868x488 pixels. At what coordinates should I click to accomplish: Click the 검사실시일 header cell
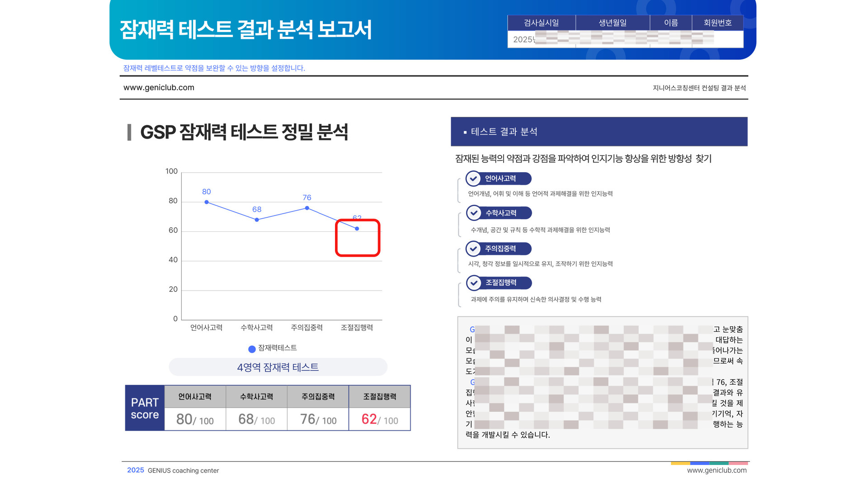click(x=542, y=23)
